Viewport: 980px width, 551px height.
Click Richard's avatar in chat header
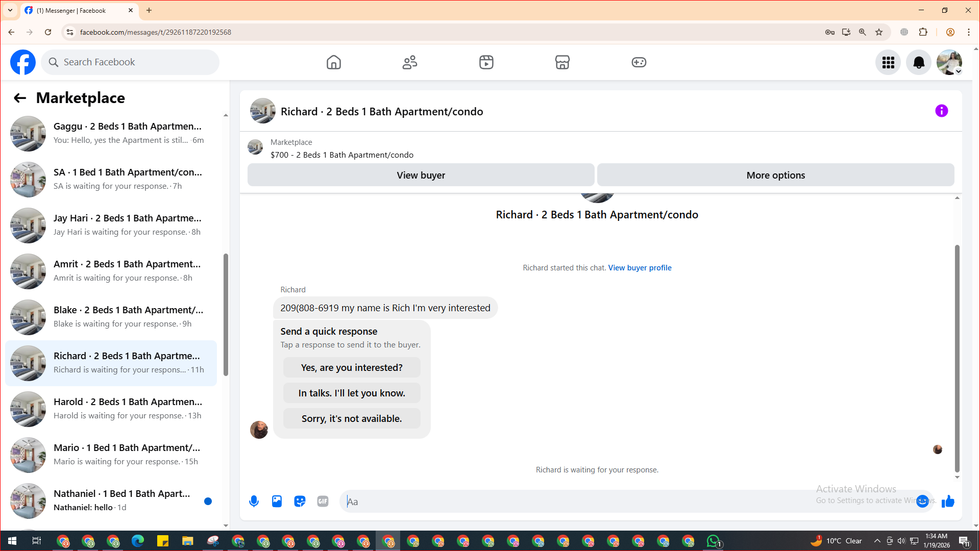[x=263, y=111]
